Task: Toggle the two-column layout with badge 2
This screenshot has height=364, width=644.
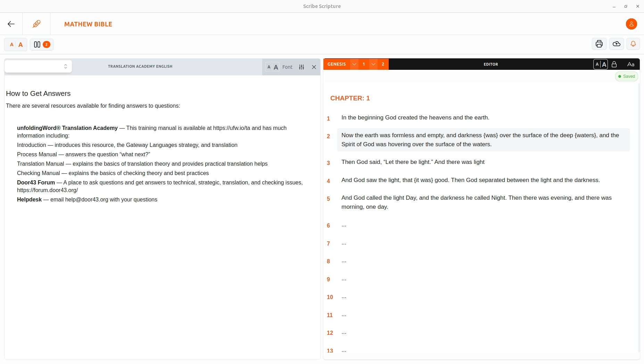Action: pos(41,44)
